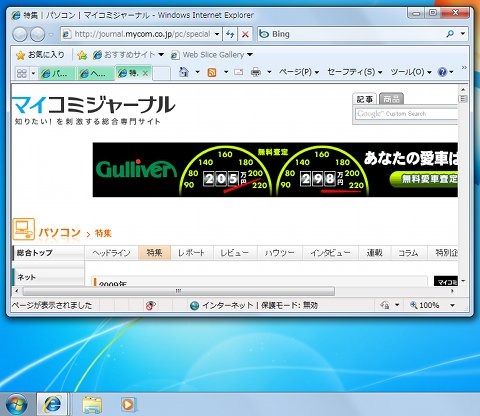
Task: Open the Print dropdown arrow
Action: (x=269, y=72)
